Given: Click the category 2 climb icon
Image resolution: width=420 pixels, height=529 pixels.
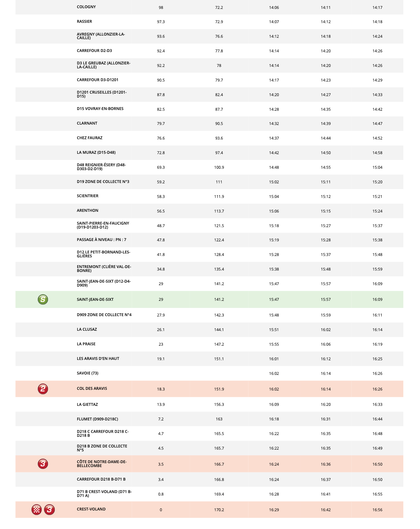Looking at the screenshot, I should pyautogui.click(x=43, y=389).
